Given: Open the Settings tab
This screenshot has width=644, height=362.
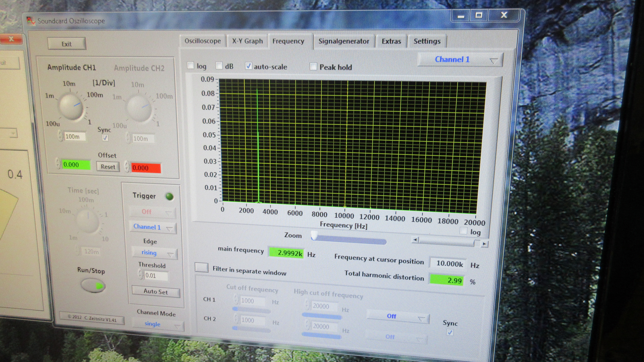Looking at the screenshot, I should click(x=427, y=42).
